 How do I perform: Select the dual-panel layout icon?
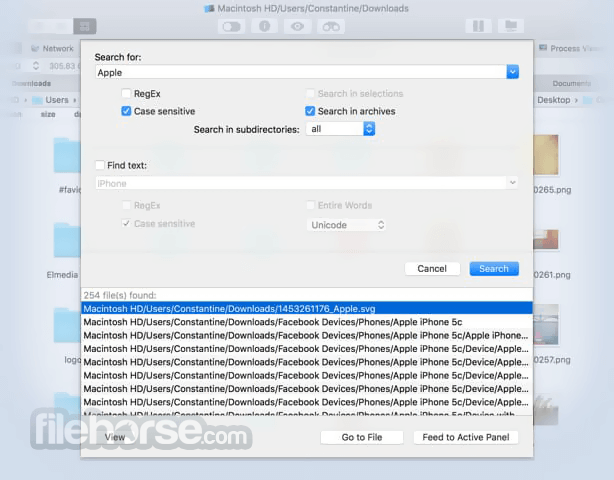pyautogui.click(x=478, y=26)
